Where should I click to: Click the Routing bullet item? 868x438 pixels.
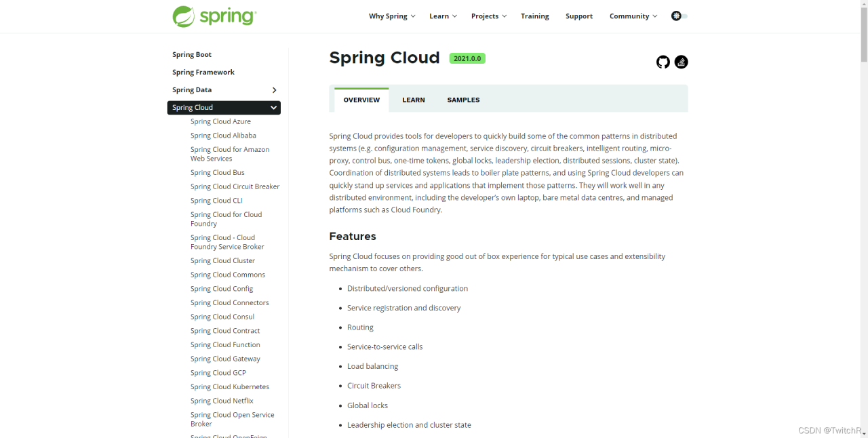click(x=360, y=327)
